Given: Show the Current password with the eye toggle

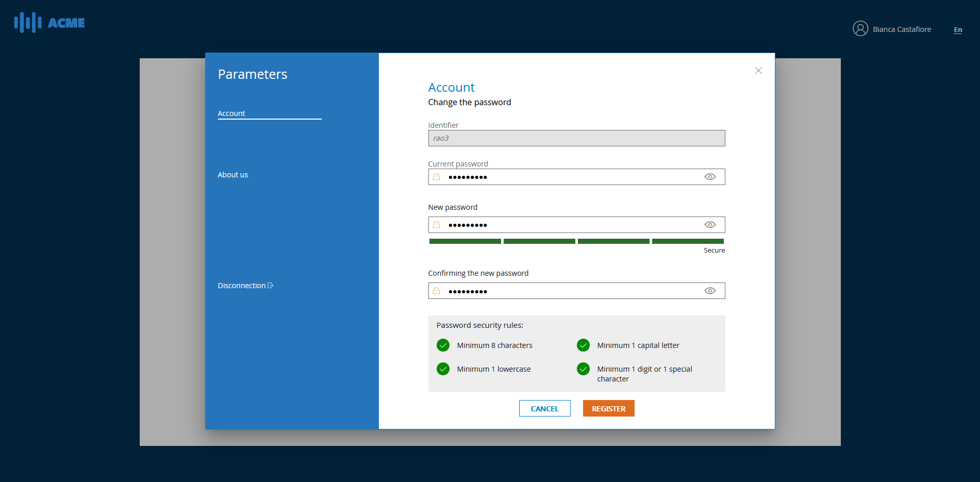Looking at the screenshot, I should [x=710, y=176].
